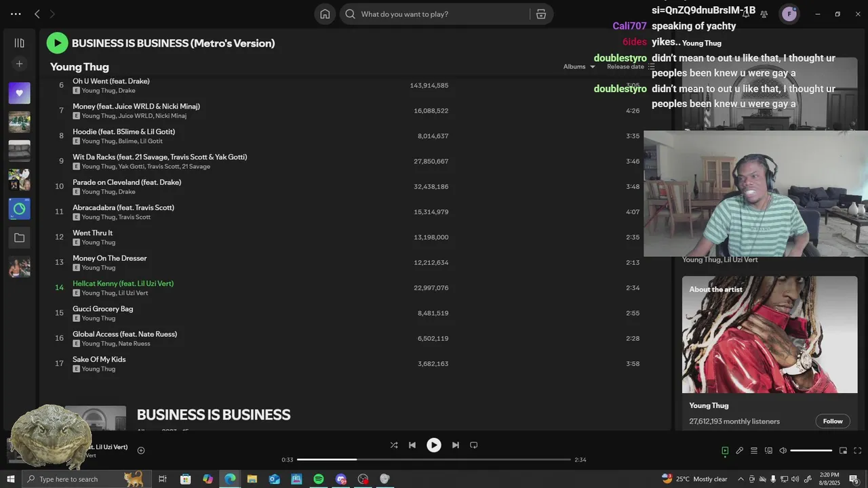The width and height of the screenshot is (868, 488).
Task: Open the Home button
Action: click(x=325, y=14)
